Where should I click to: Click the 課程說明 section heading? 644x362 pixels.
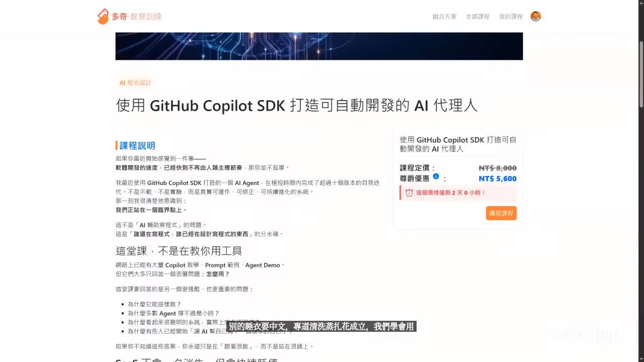click(137, 146)
